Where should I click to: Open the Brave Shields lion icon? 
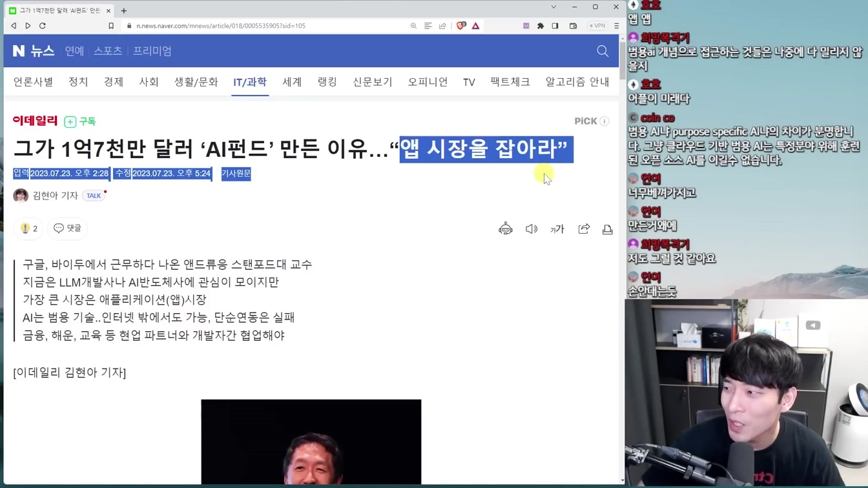pos(460,26)
